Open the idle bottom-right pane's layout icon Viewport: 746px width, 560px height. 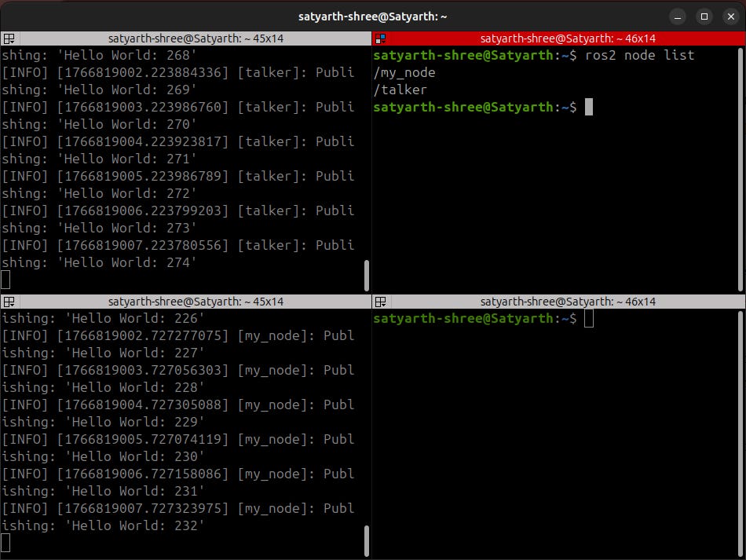[x=381, y=302]
